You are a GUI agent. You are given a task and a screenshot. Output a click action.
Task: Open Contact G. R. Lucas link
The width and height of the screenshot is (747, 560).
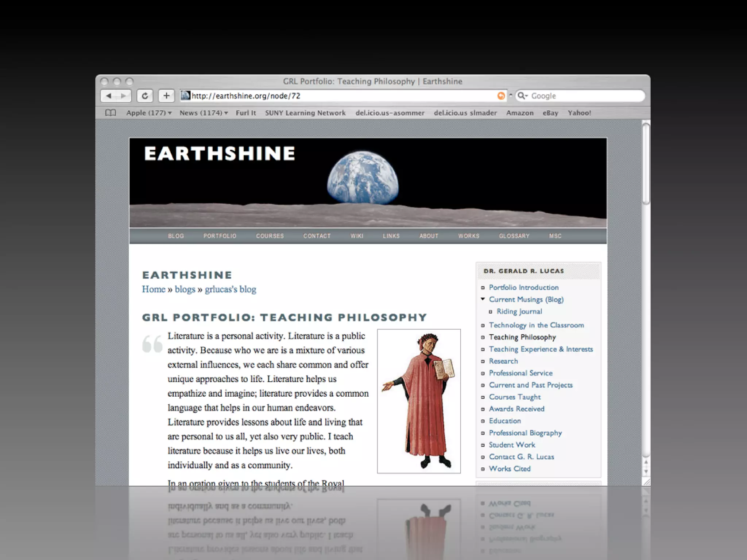pos(522,457)
